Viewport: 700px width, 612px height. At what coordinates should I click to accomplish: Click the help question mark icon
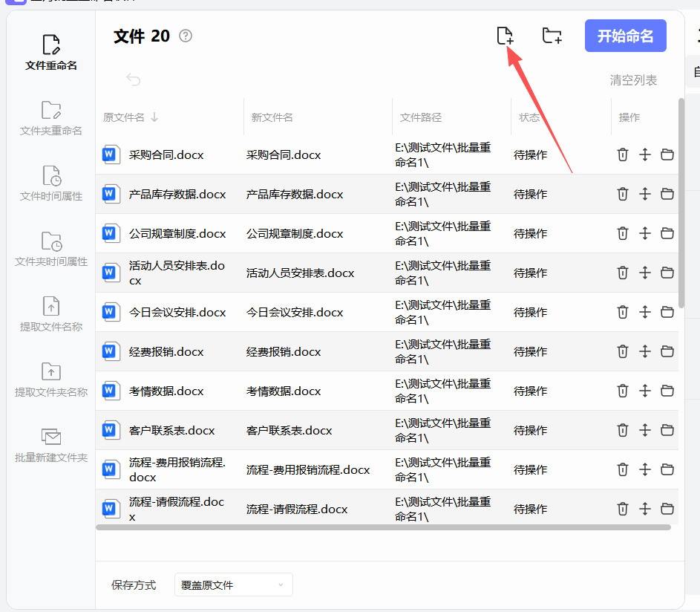[186, 36]
